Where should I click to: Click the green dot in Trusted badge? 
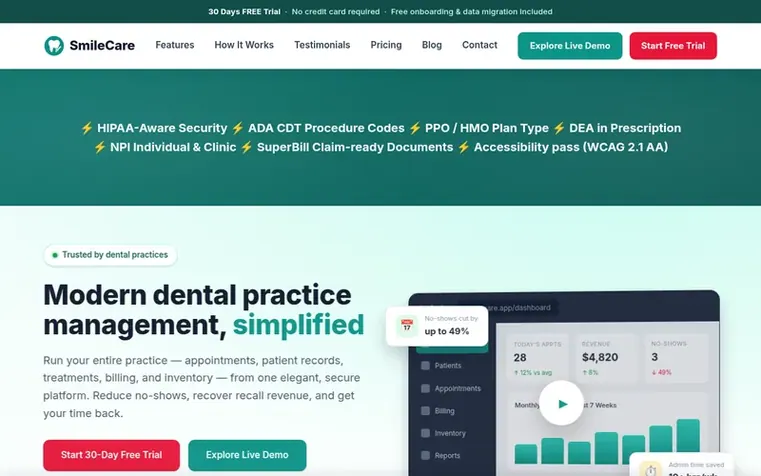pyautogui.click(x=55, y=255)
